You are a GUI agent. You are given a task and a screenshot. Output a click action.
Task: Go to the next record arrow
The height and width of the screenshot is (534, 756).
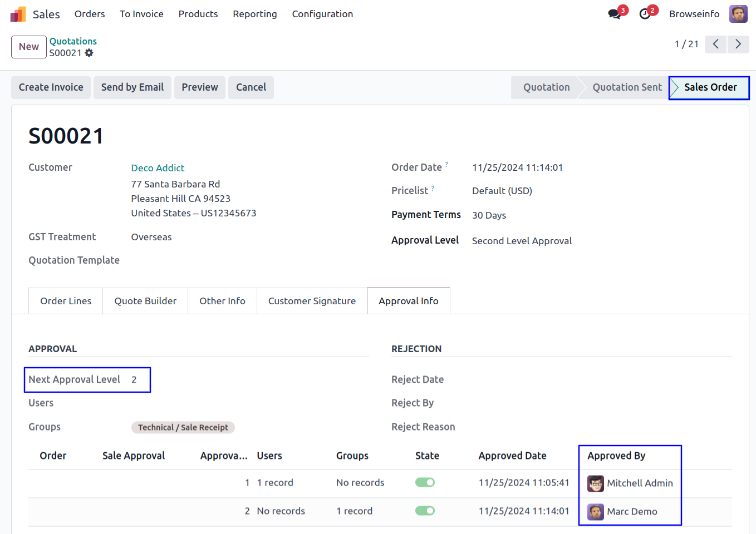point(738,44)
